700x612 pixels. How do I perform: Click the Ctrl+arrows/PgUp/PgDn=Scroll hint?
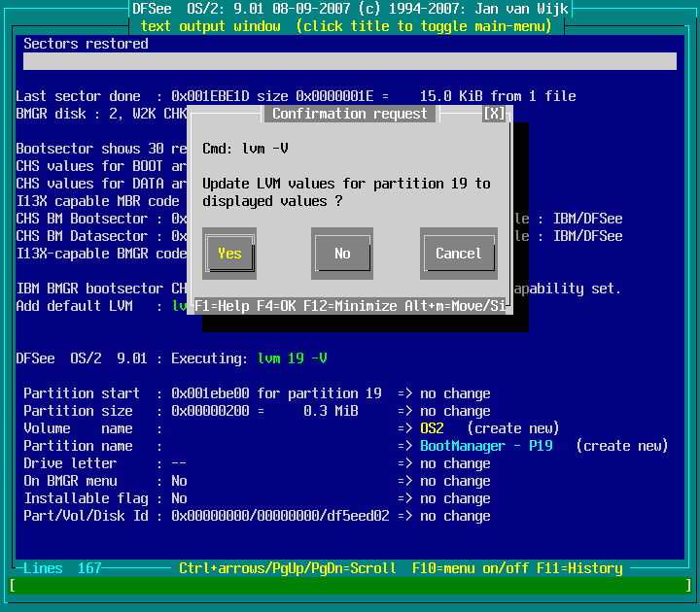point(288,568)
